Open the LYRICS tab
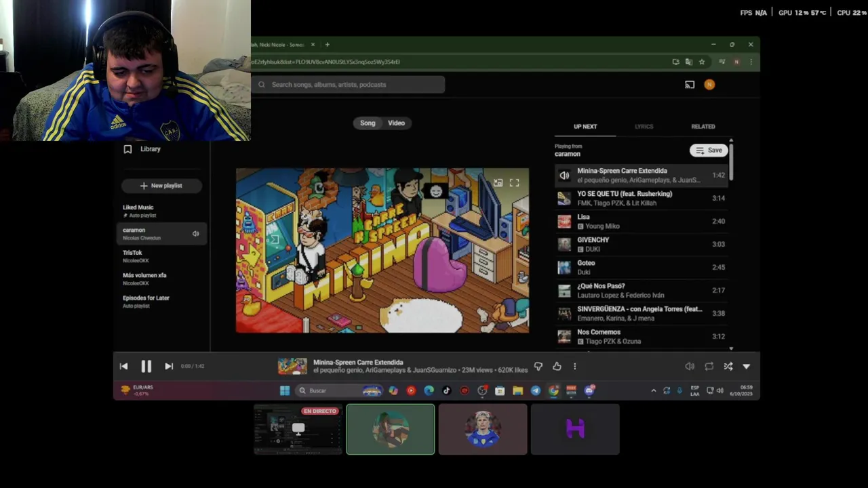This screenshot has height=488, width=868. pos(644,127)
